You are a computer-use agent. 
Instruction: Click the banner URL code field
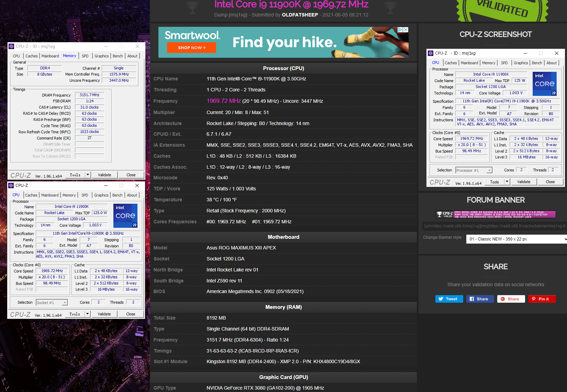[x=495, y=226]
